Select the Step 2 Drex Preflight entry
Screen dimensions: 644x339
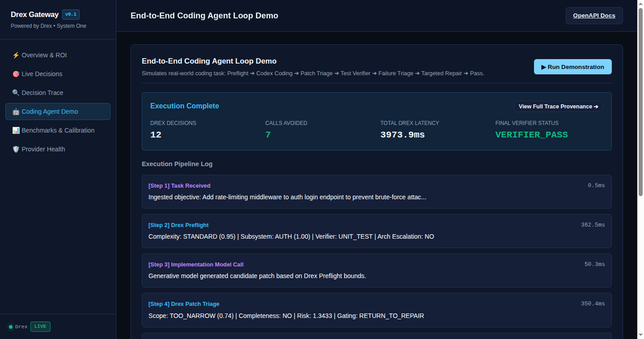[377, 231]
